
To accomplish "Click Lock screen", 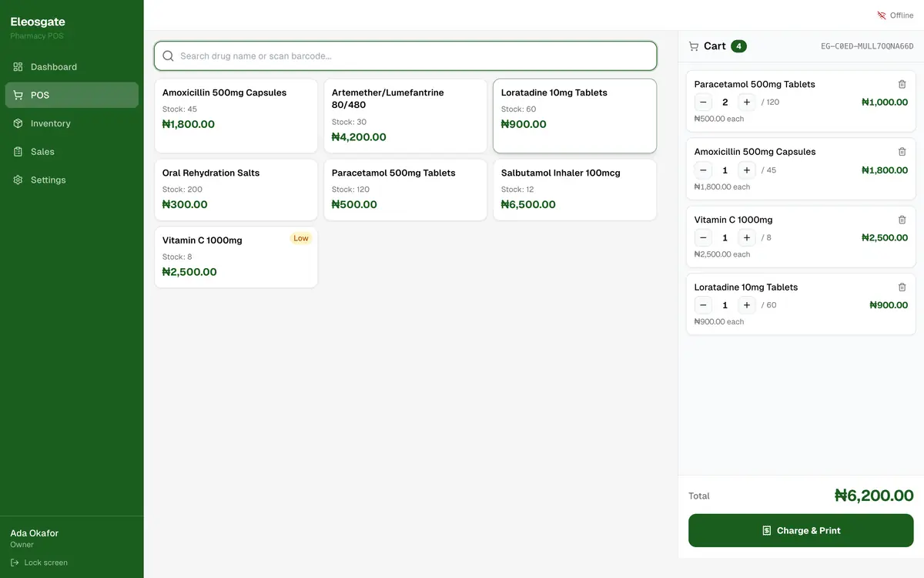I will click(x=39, y=563).
